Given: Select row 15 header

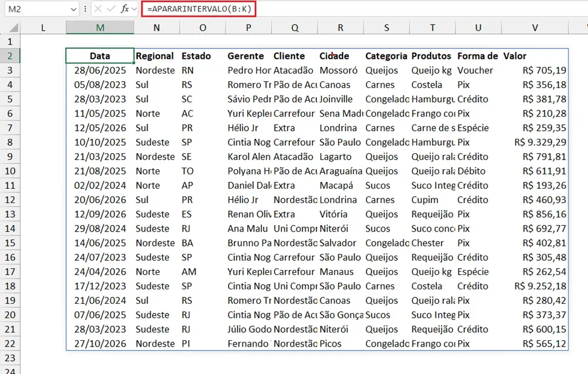Looking at the screenshot, I should (10, 243).
